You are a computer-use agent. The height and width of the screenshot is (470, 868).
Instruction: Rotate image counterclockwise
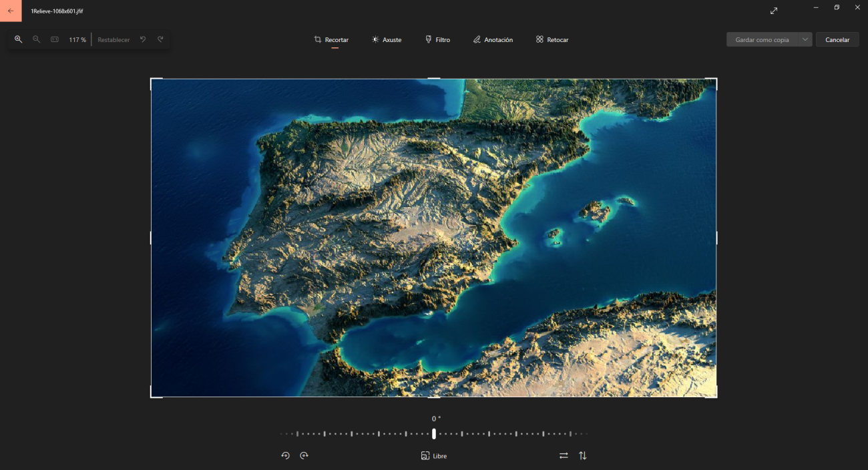click(285, 455)
